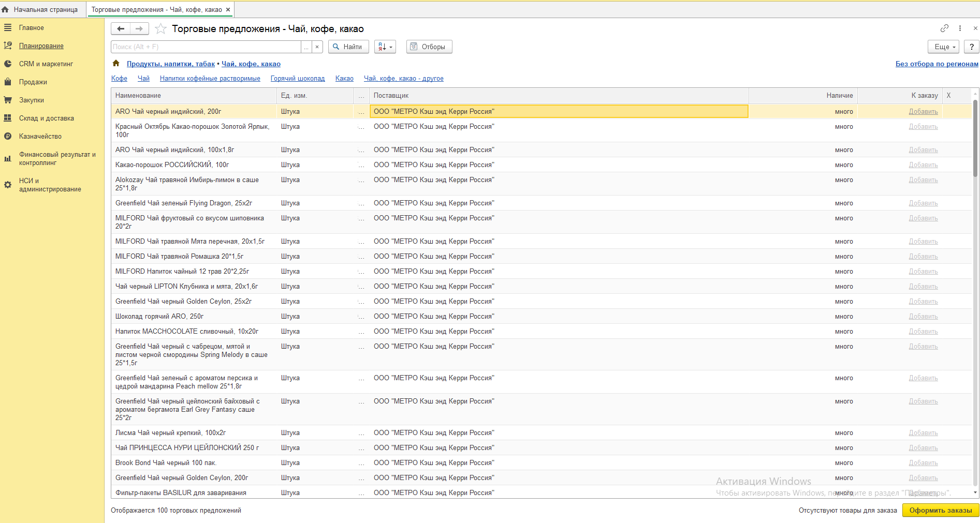The image size is (980, 523).
Task: Close the Торговые предложения tab
Action: 228,9
